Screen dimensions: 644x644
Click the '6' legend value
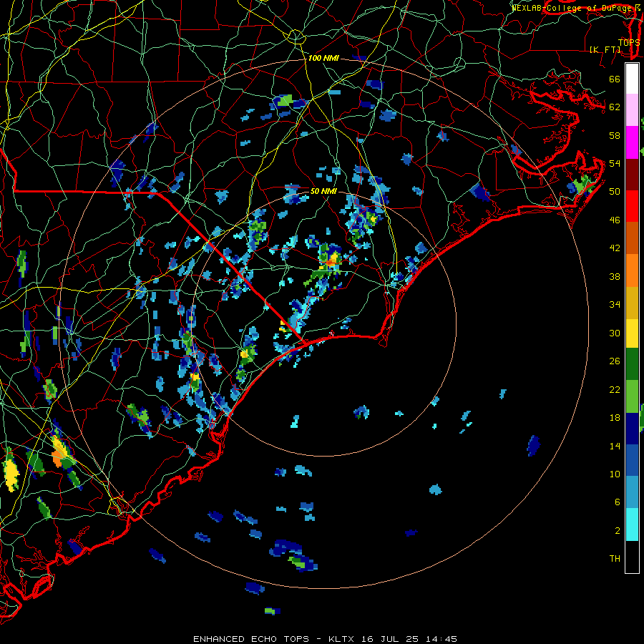point(618,502)
